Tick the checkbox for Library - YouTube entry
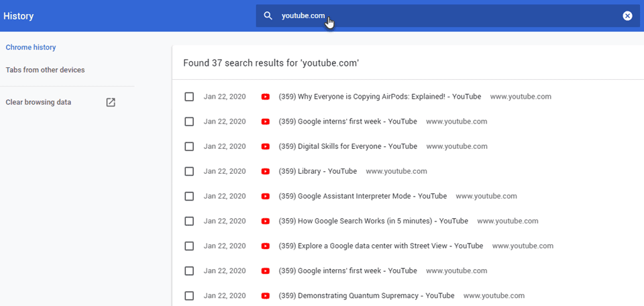The width and height of the screenshot is (644, 306). click(x=189, y=171)
